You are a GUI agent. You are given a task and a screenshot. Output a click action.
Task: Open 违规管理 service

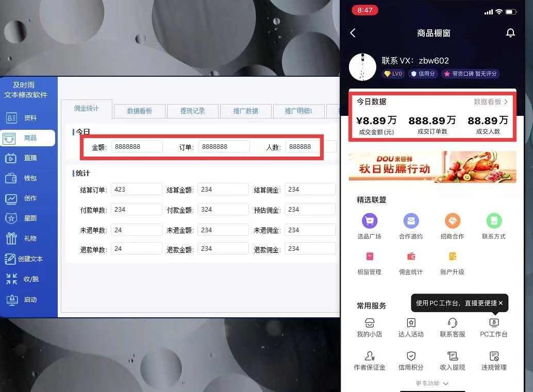(x=494, y=361)
